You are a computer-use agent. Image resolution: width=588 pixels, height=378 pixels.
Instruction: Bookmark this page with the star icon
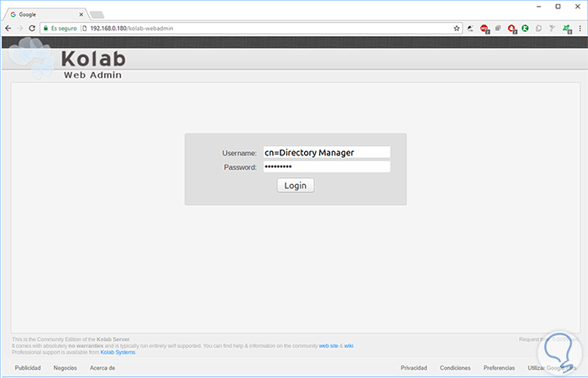(456, 29)
